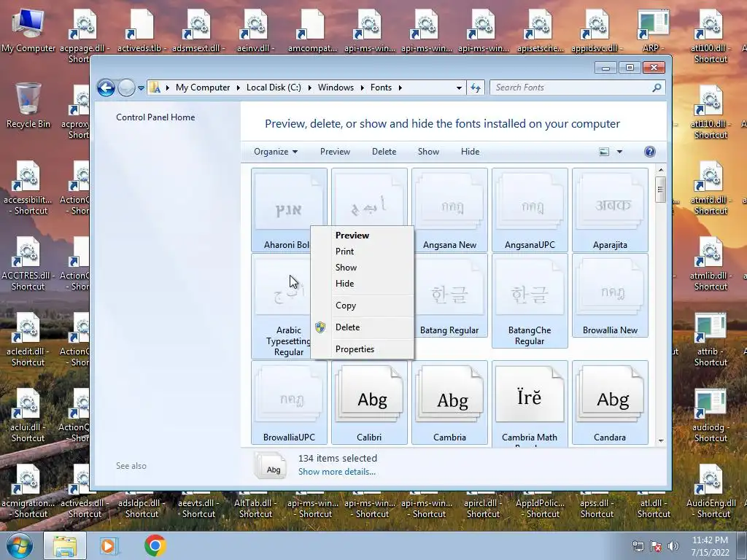Image resolution: width=747 pixels, height=560 pixels.
Task: Click the change view icon
Action: [604, 152]
